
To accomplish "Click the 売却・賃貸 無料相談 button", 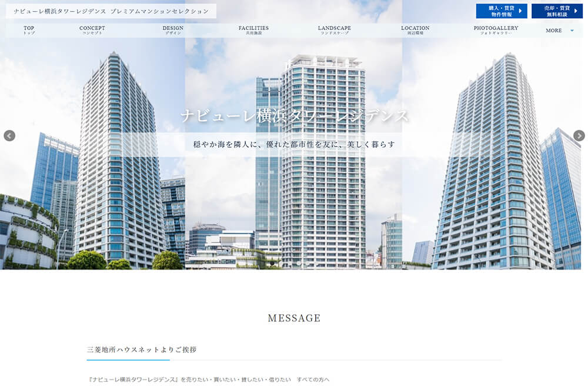I will (557, 11).
